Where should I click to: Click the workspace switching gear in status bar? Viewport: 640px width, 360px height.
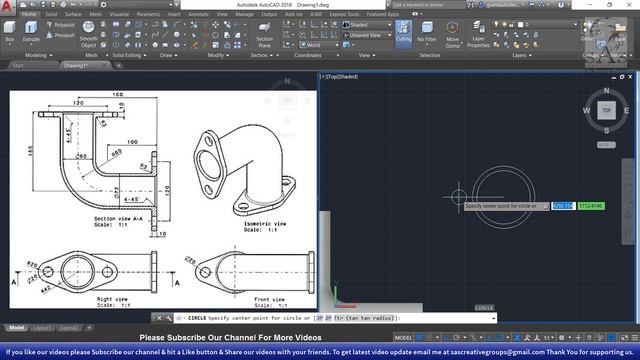click(562, 338)
